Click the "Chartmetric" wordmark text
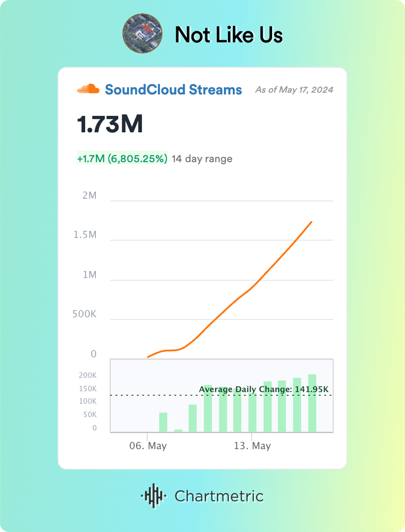The width and height of the screenshot is (405, 532). coord(219,496)
